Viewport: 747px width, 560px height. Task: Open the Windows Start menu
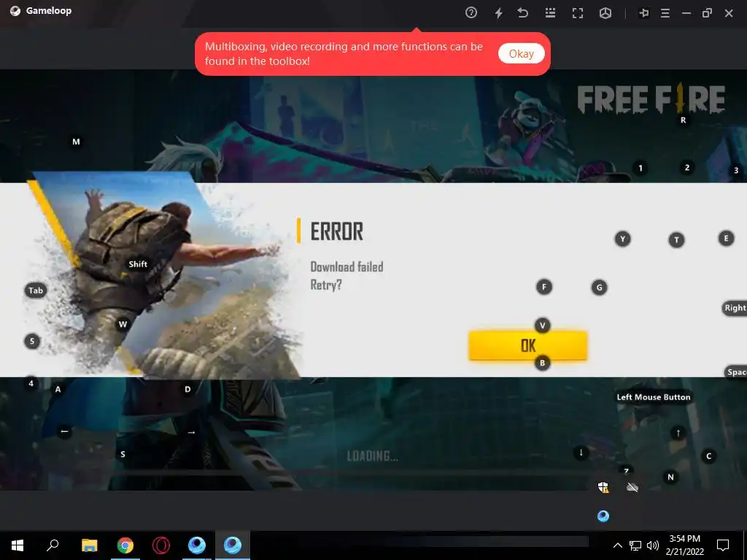[x=18, y=545]
